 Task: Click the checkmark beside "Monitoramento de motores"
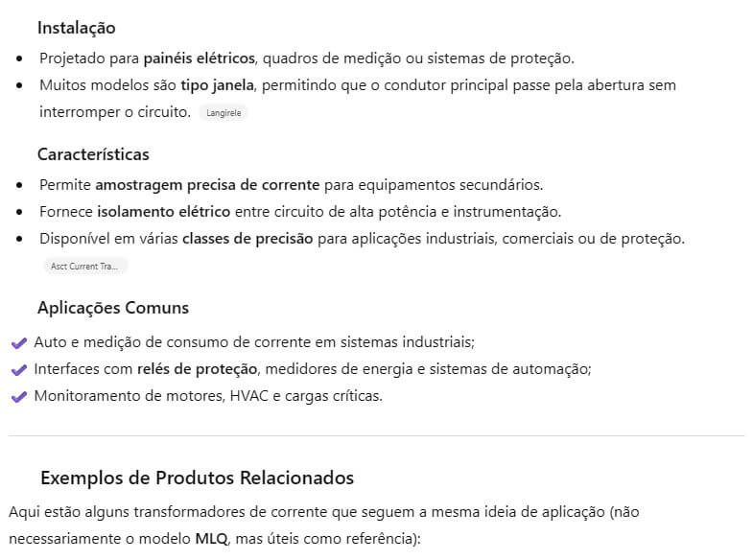coord(17,396)
